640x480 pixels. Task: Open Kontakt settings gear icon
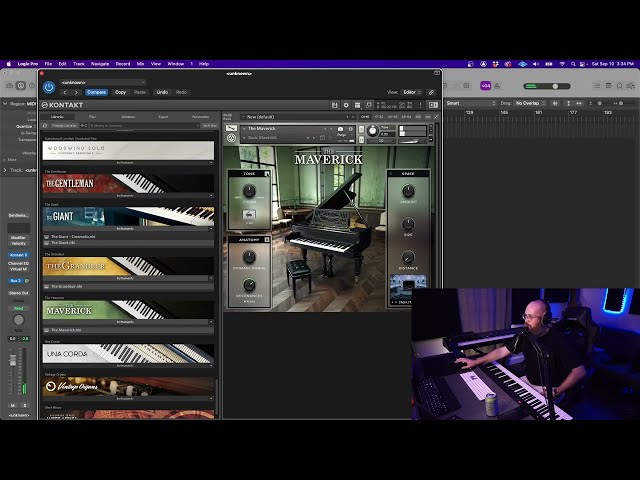(346, 105)
